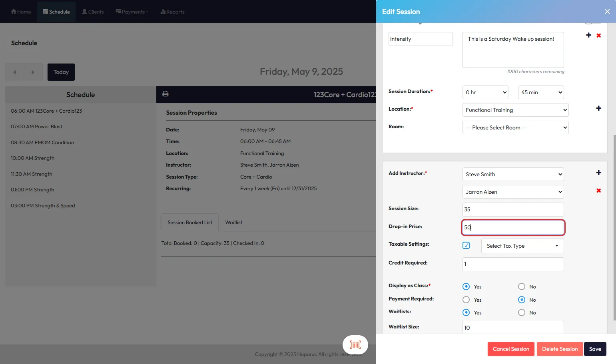Open the Waitlist tab
This screenshot has width=616, height=364.
(233, 223)
